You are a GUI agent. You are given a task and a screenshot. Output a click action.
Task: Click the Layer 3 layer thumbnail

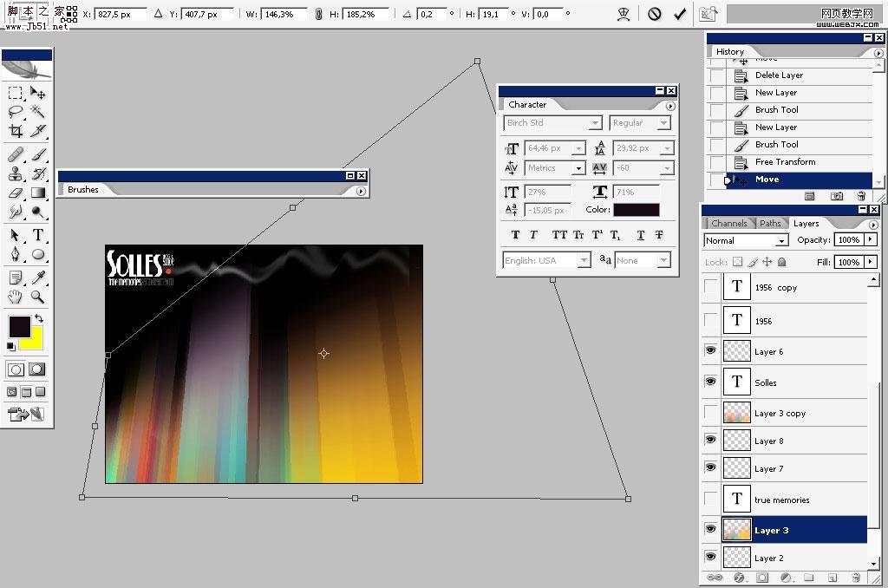point(736,530)
